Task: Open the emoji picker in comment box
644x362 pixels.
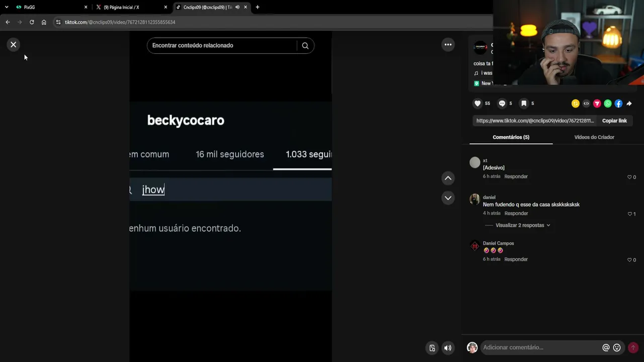Action: pyautogui.click(x=617, y=347)
